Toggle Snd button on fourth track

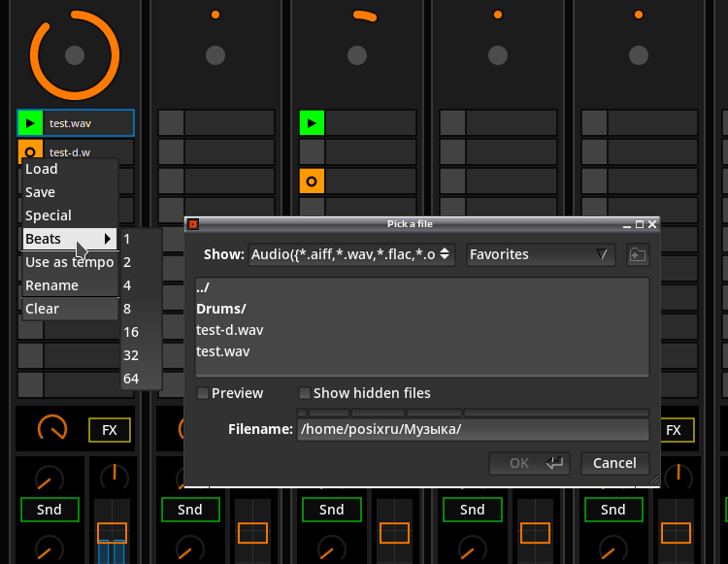click(472, 510)
